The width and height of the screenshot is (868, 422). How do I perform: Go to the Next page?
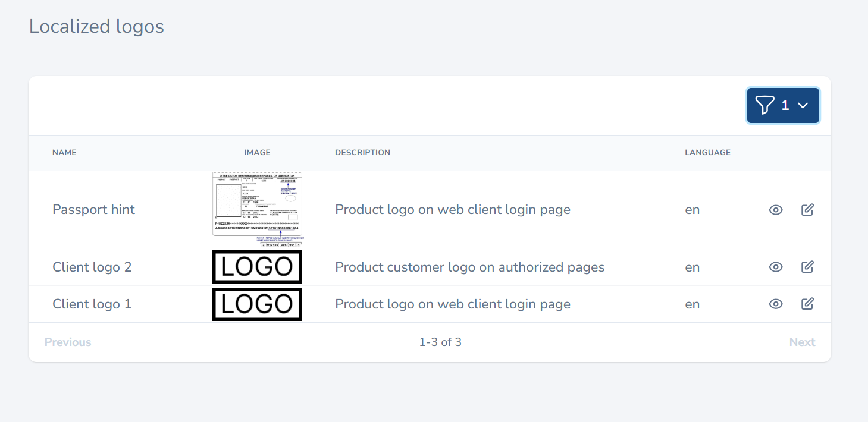pyautogui.click(x=802, y=342)
